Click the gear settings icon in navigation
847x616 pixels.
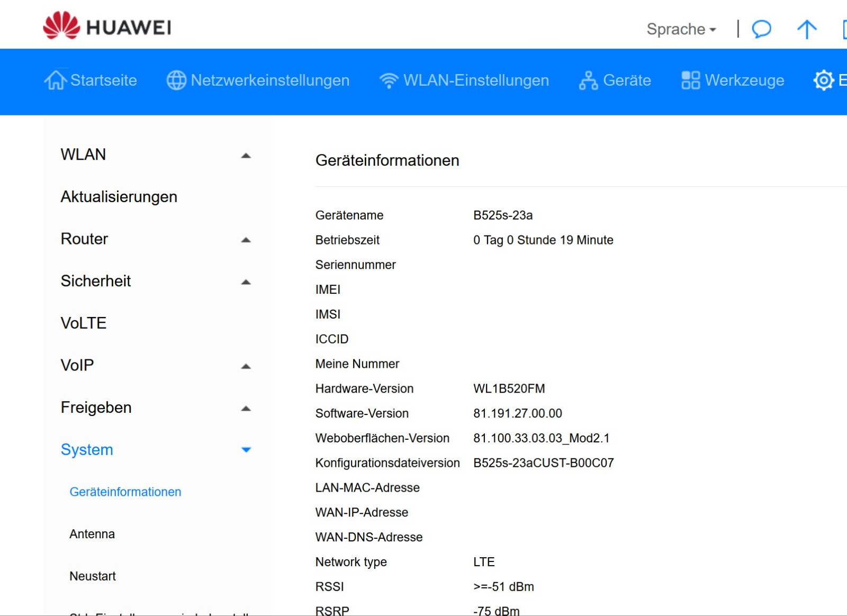(824, 80)
